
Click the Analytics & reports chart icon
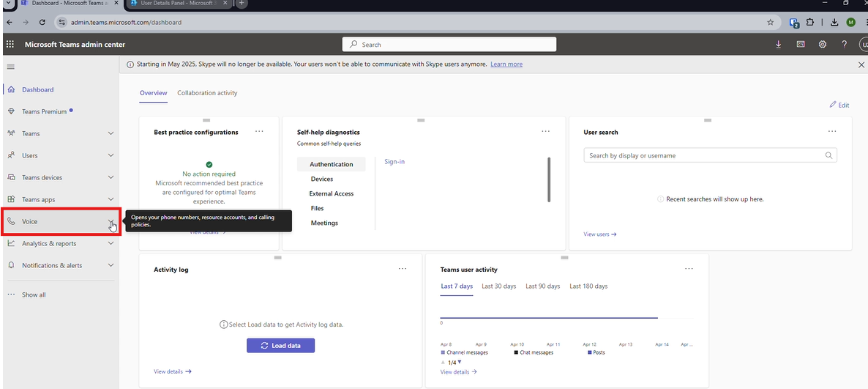tap(11, 243)
